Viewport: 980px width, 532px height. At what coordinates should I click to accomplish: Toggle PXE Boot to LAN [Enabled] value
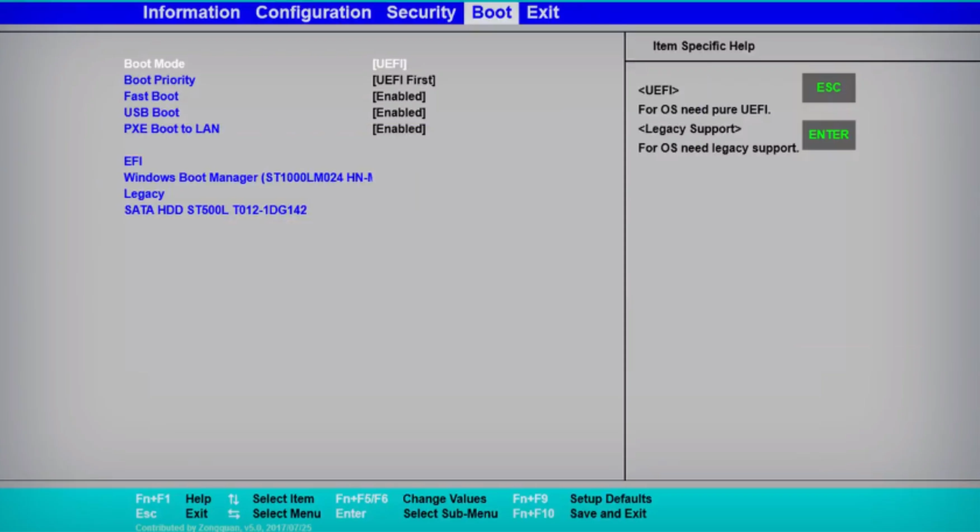pyautogui.click(x=399, y=129)
